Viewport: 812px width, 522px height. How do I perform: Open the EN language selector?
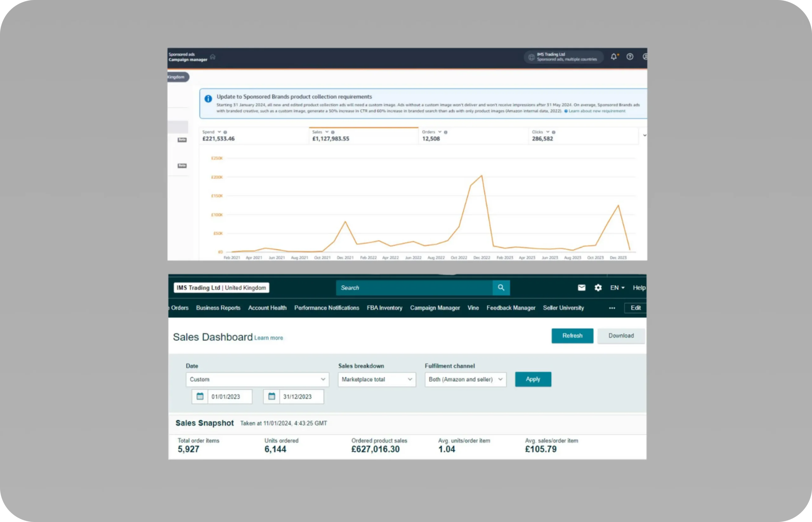(x=617, y=287)
